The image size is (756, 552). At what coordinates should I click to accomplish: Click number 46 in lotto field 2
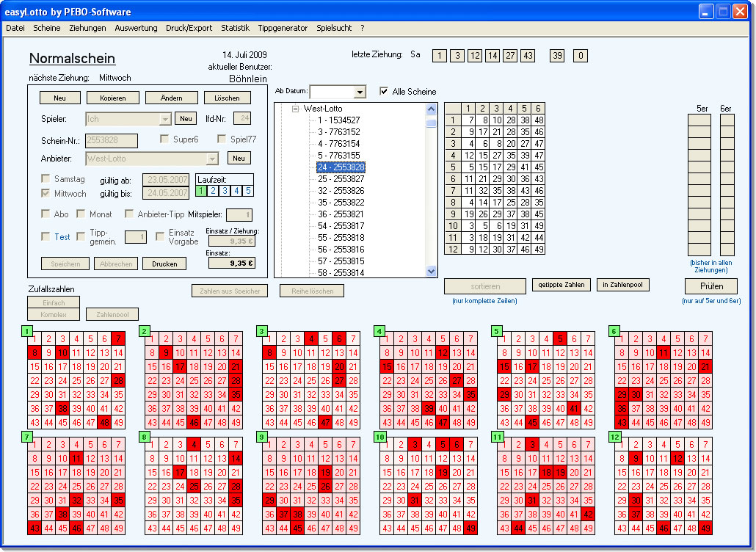194,422
